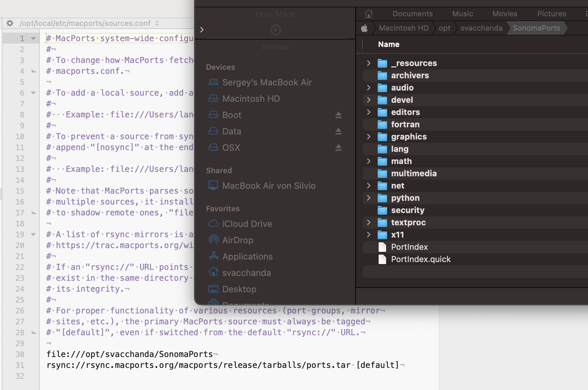Select the lang folder icon
This screenshot has height=390, width=588.
pyautogui.click(x=382, y=149)
